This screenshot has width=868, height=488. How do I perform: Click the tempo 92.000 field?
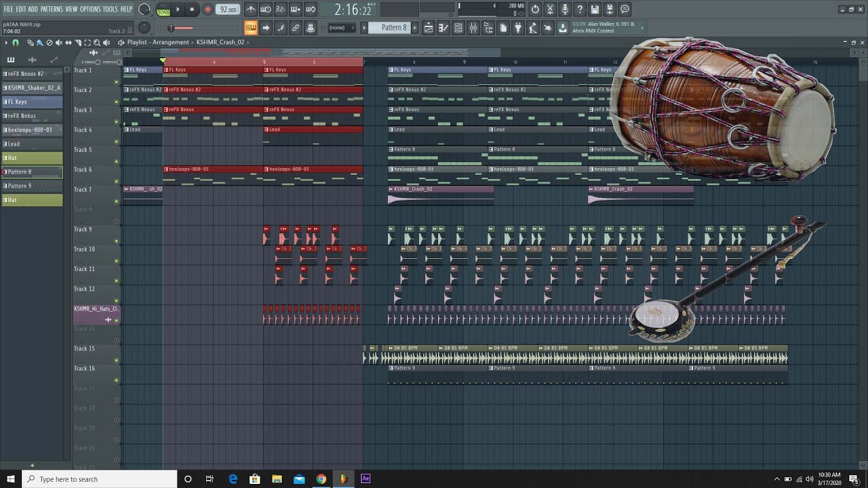tap(229, 9)
